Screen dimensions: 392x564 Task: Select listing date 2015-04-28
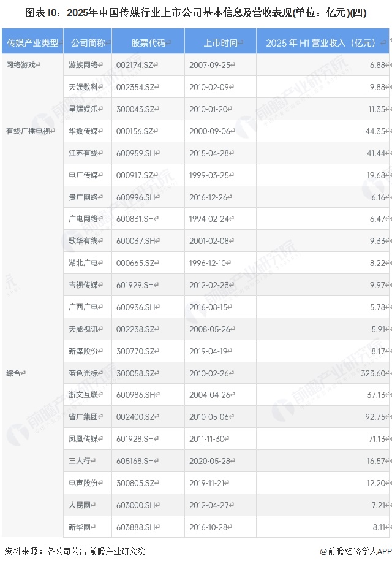(210, 153)
